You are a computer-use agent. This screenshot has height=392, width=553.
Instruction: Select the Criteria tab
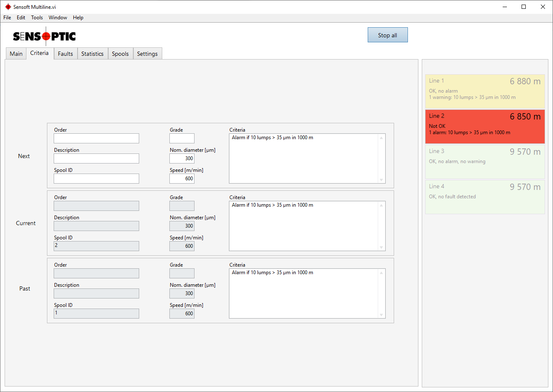39,53
